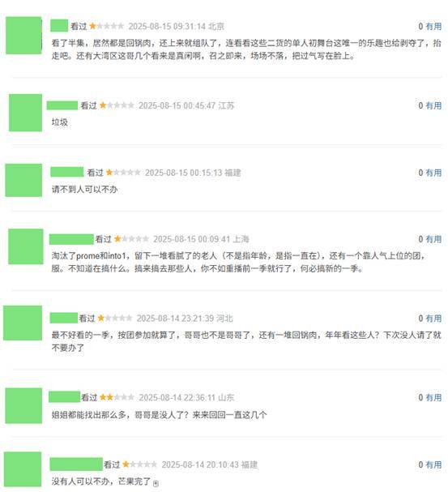The image size is (448, 492).
Task: Open the Hebei reviewer's profile picture
Action: (x=23, y=323)
